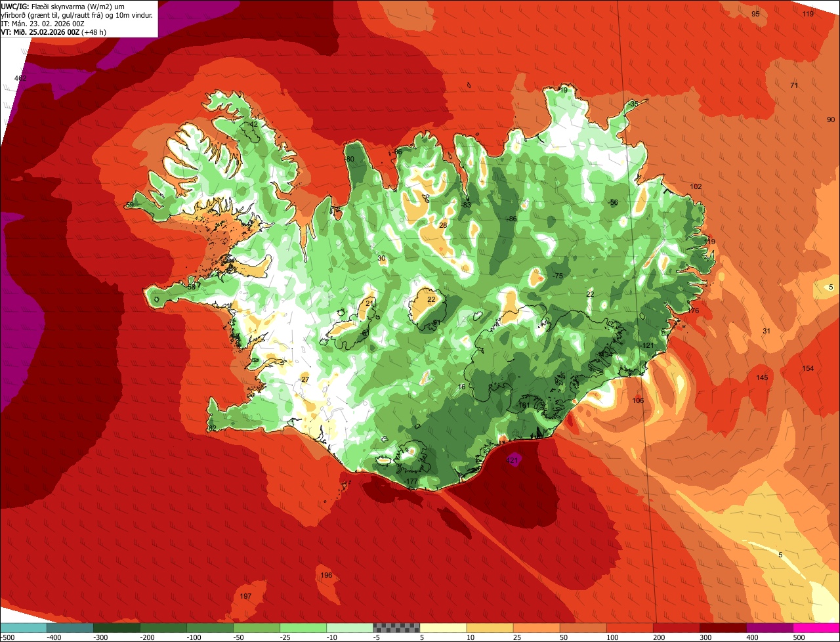Click the red swatch between 200 and 300

675,628
